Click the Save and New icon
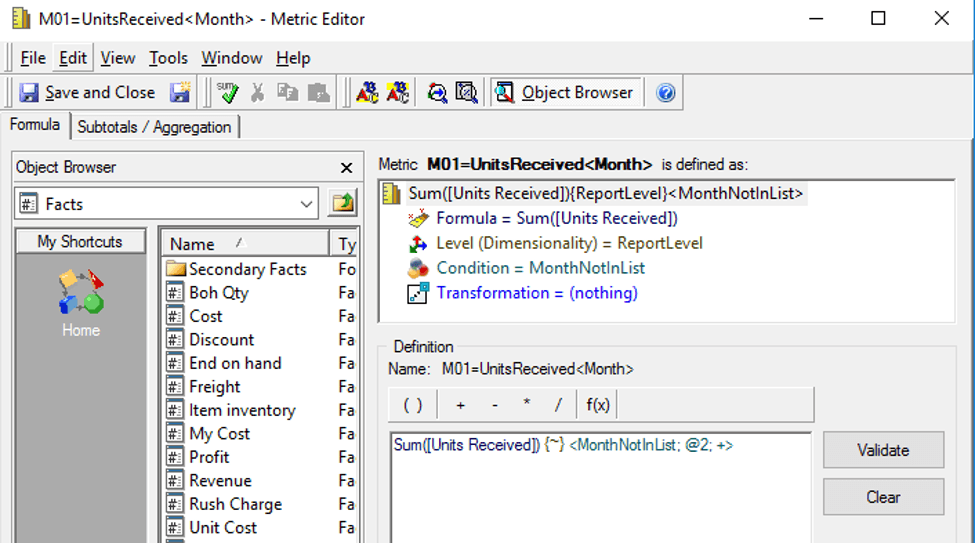 pos(180,93)
